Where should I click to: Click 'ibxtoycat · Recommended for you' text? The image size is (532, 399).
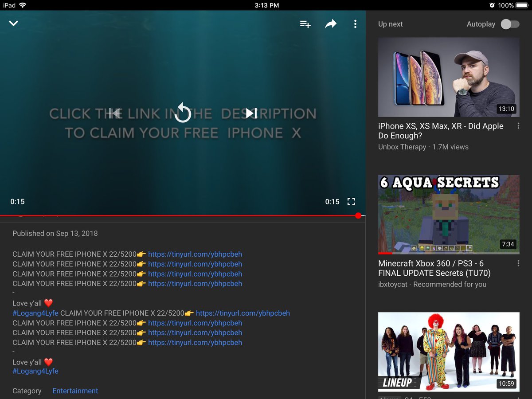[432, 285]
